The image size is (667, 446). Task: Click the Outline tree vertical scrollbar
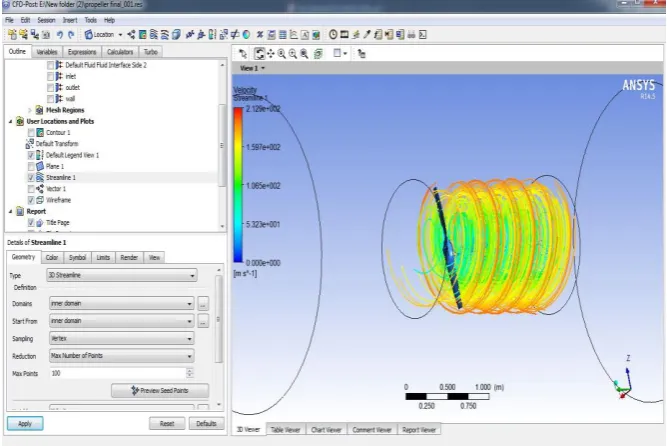click(222, 145)
